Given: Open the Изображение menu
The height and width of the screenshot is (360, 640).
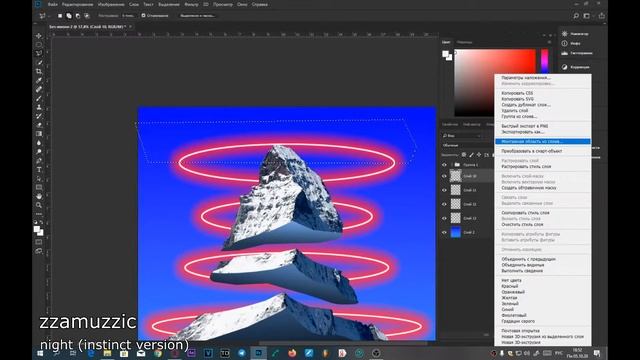Looking at the screenshot, I should click(x=111, y=4).
